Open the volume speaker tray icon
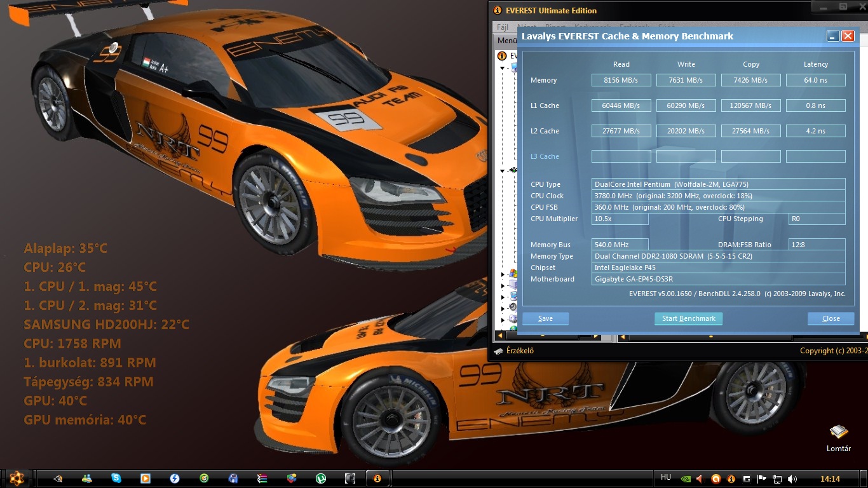 coord(792,478)
